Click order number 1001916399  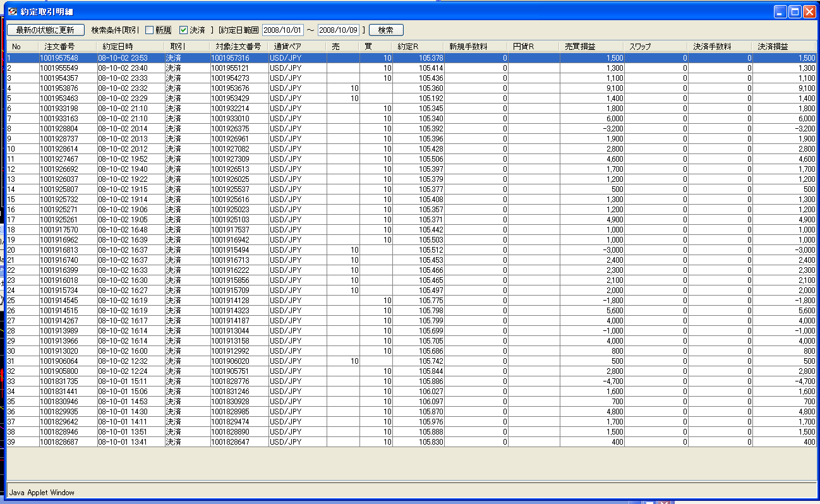click(68, 270)
